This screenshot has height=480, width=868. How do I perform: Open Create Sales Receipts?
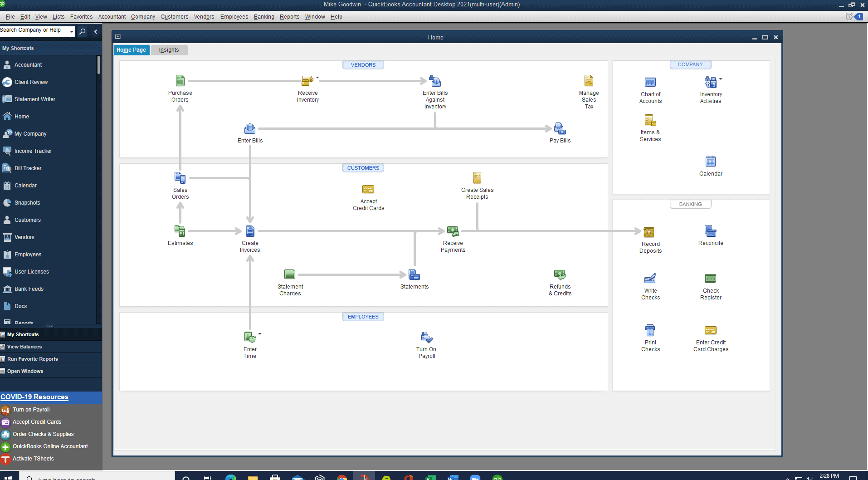pos(477,178)
